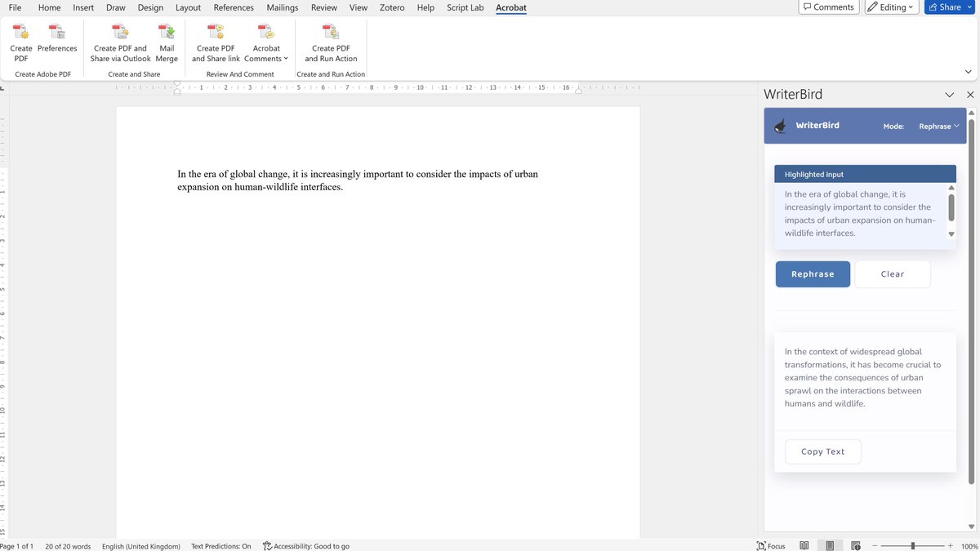Click the Clear button
The image size is (980, 551).
click(893, 274)
